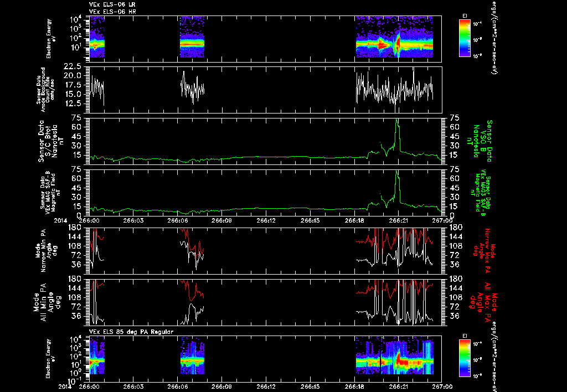Click the bottom spectrogram's rainbow color bar
This screenshot has height=392, width=567.
coord(465,358)
